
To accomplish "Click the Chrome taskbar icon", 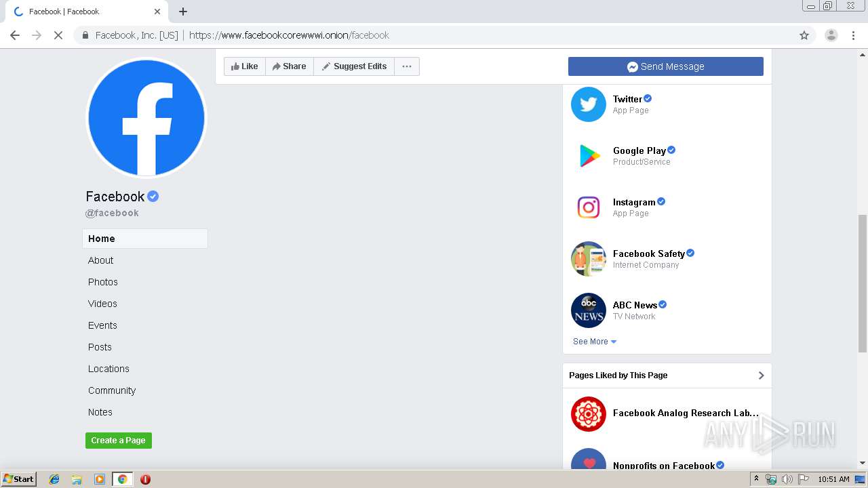I will 122,479.
